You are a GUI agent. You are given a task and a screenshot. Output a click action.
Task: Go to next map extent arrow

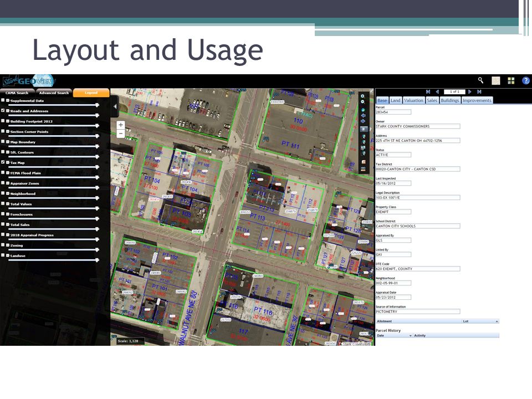coord(363,121)
